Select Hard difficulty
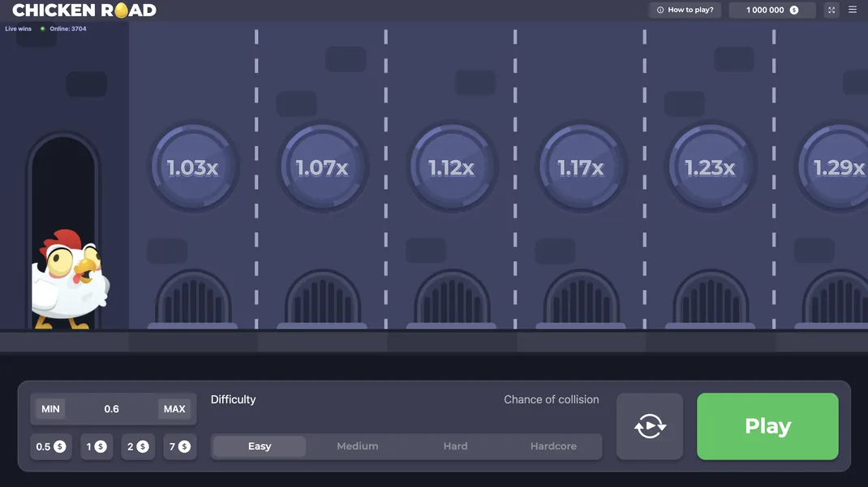Screen dimensions: 868x487 point(455,446)
